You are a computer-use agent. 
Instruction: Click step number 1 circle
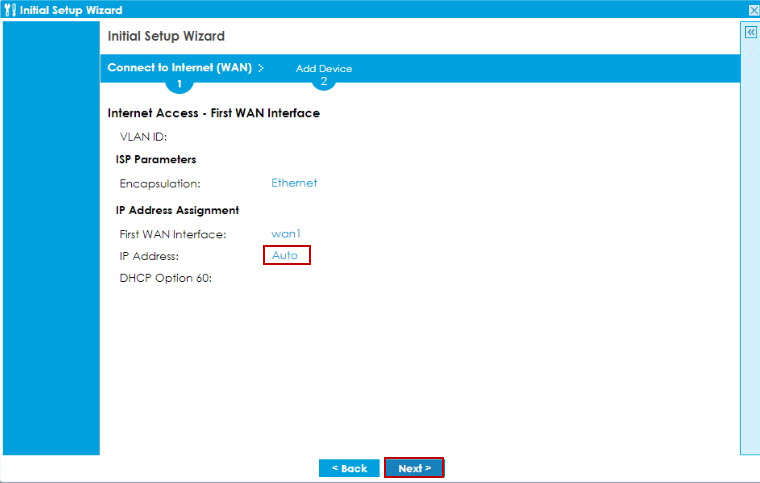tap(179, 84)
